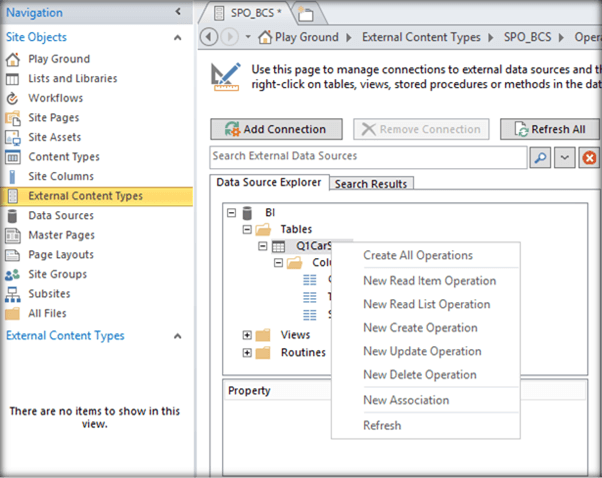
Task: Choose Refresh in context menu
Action: tap(382, 425)
